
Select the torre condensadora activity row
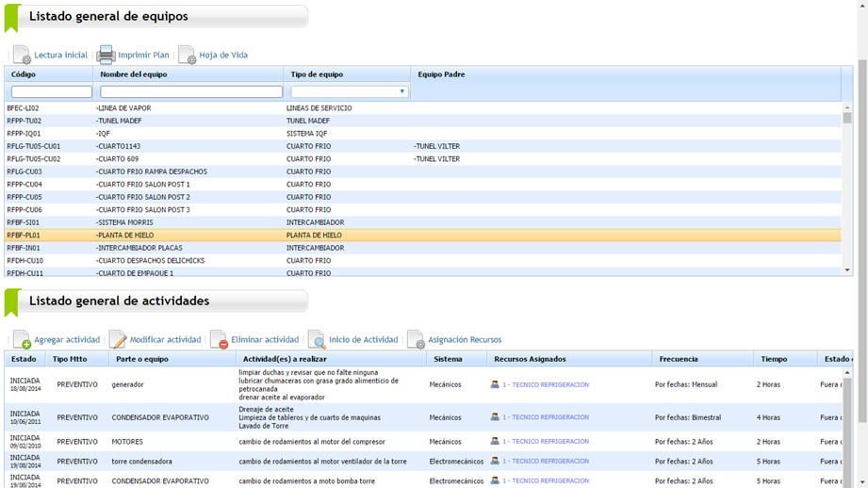point(424,461)
